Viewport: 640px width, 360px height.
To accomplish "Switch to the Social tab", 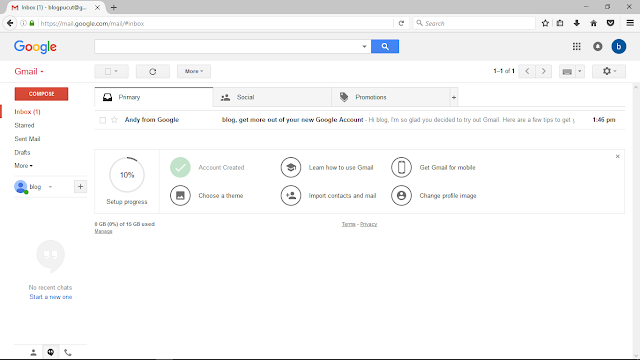I will [272, 97].
